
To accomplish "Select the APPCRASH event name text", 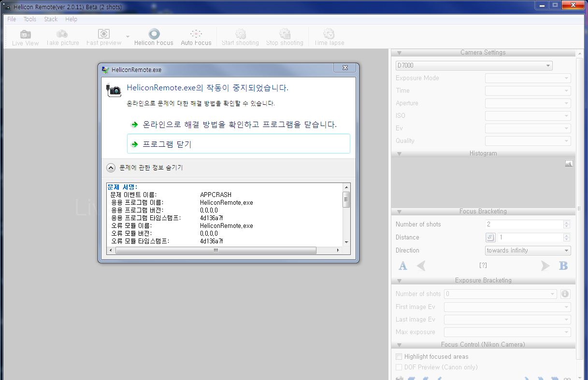I will click(x=215, y=195).
